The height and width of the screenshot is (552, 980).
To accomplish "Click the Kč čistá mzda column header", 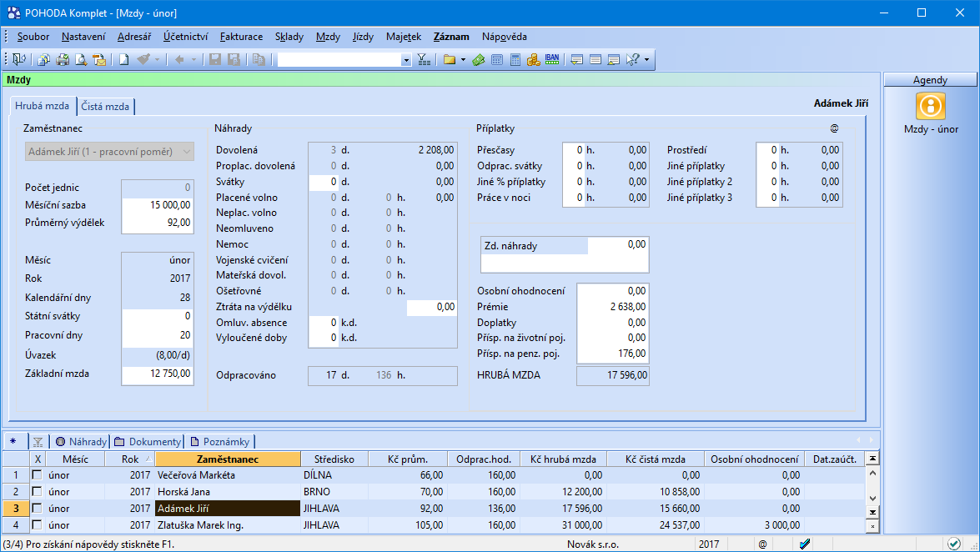I will pyautogui.click(x=655, y=459).
